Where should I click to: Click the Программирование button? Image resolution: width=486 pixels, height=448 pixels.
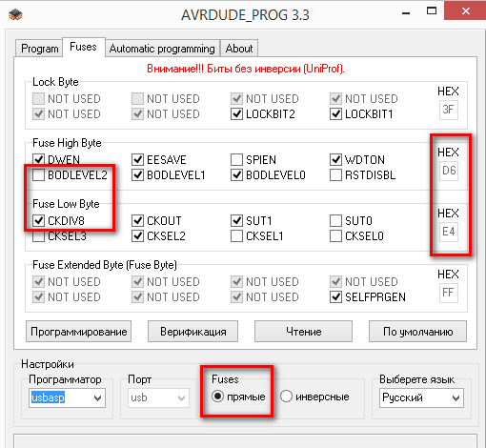(x=78, y=332)
